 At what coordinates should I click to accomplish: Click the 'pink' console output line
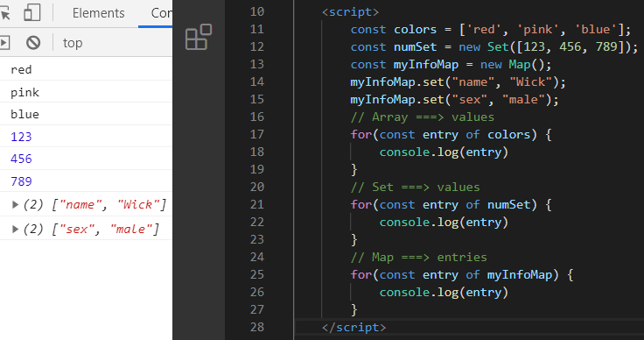[87, 92]
